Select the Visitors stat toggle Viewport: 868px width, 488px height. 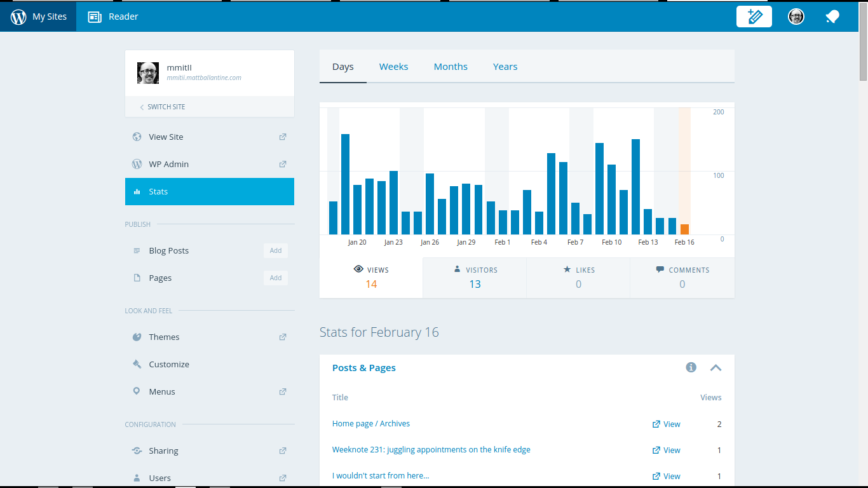[x=475, y=278]
